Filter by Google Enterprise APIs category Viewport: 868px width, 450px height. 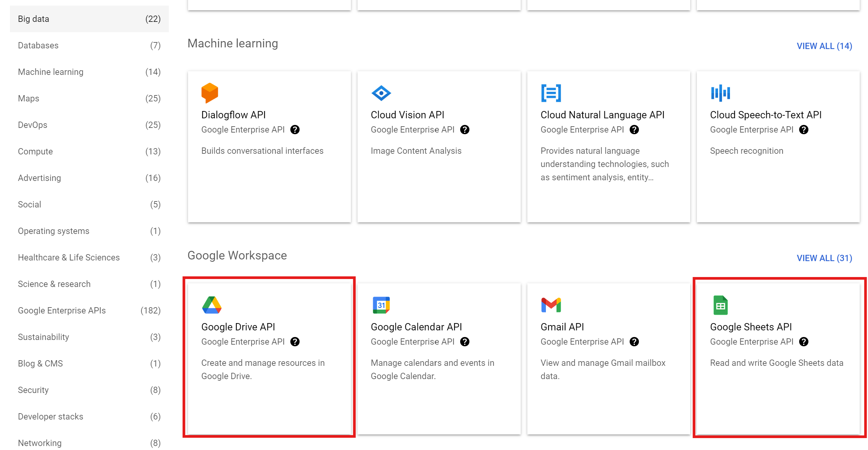pos(89,310)
